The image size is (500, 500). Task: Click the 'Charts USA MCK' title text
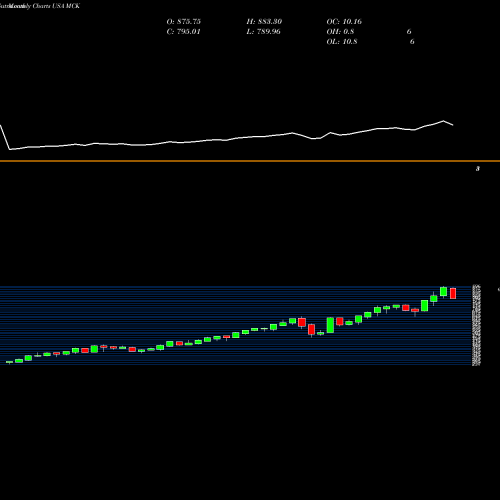[x=56, y=6]
